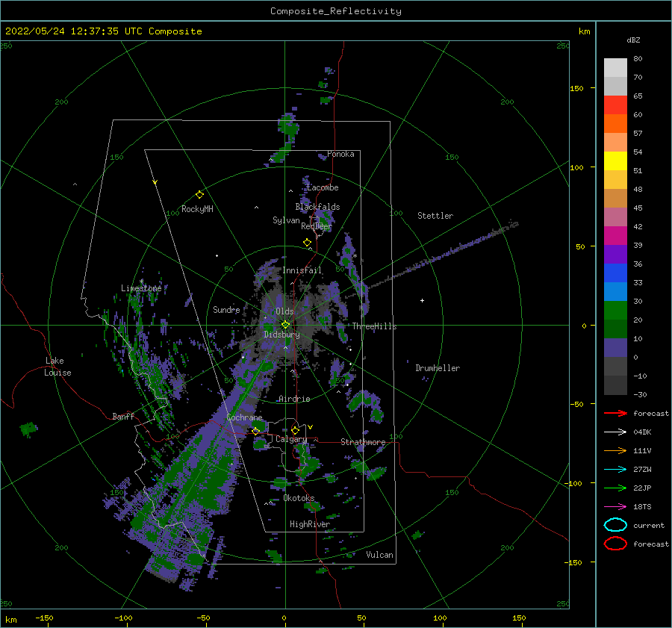Screen dimensions: 672x628
Task: Click the 111V legend label
Action: [x=642, y=450]
